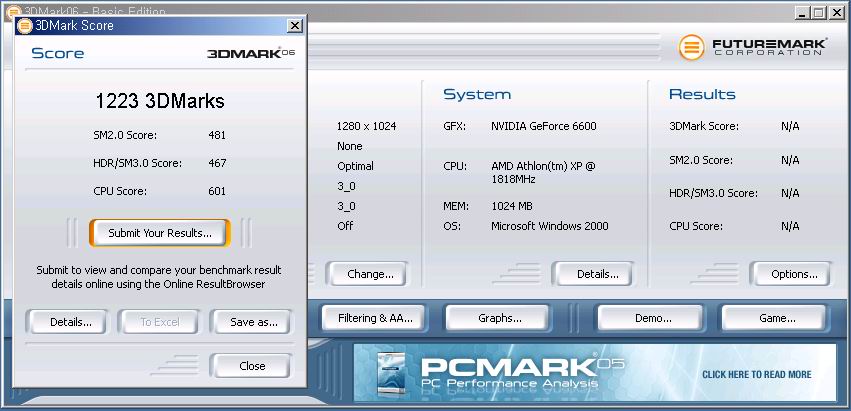Click MEM value 1024 MB
Image resolution: width=851 pixels, height=411 pixels.
coord(512,206)
